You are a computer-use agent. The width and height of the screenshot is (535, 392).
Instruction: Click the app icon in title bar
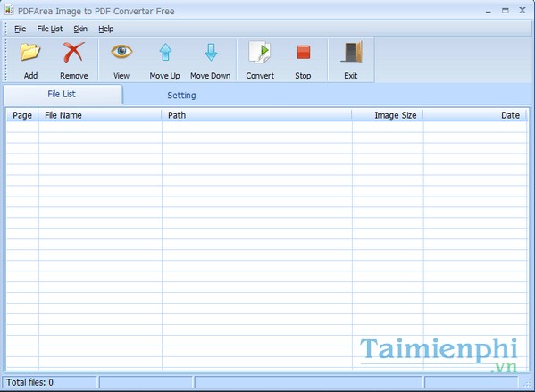coord(9,10)
